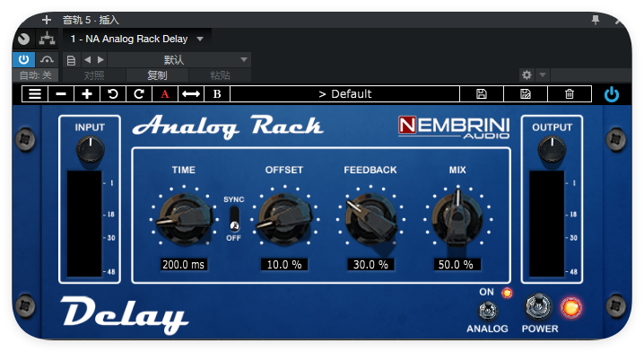The height and width of the screenshot is (352, 644).
Task: Click the minus zoom-out toolbar button
Action: 61,93
